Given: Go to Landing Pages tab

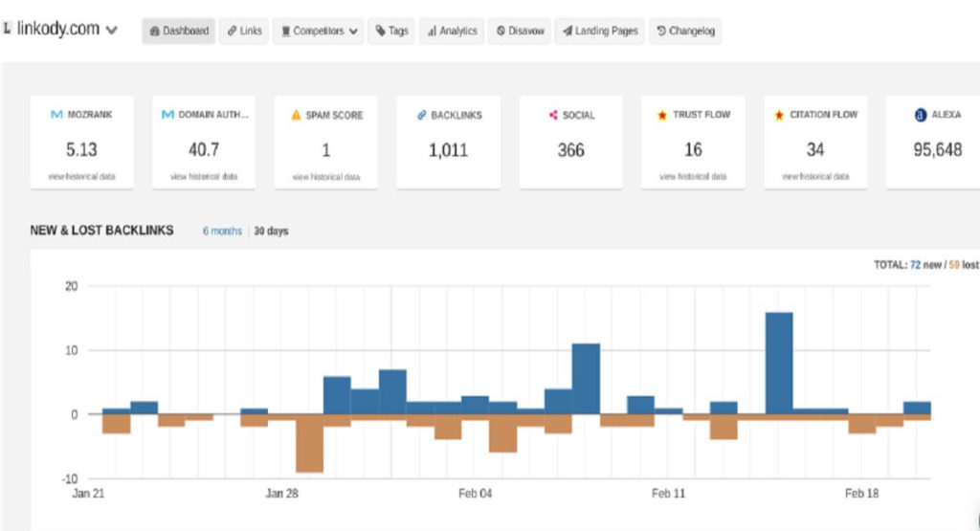Looking at the screenshot, I should [600, 31].
